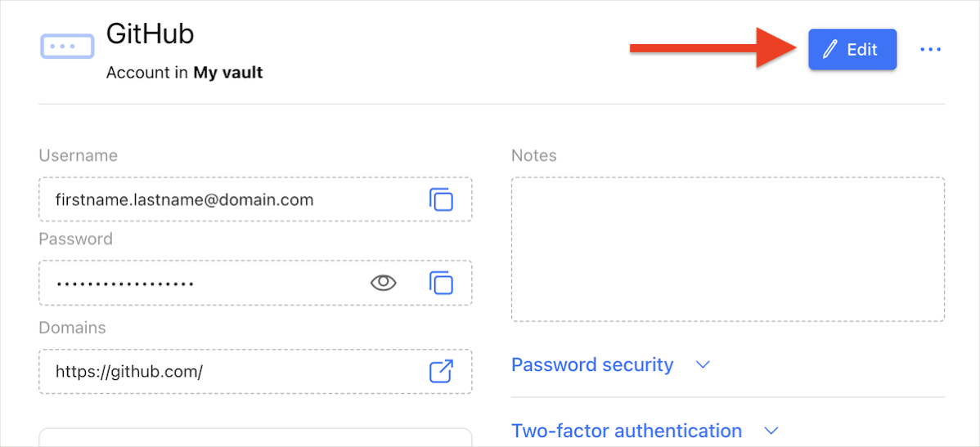Click the GitHub account title
Viewport: 980px width, 447px height.
150,33
